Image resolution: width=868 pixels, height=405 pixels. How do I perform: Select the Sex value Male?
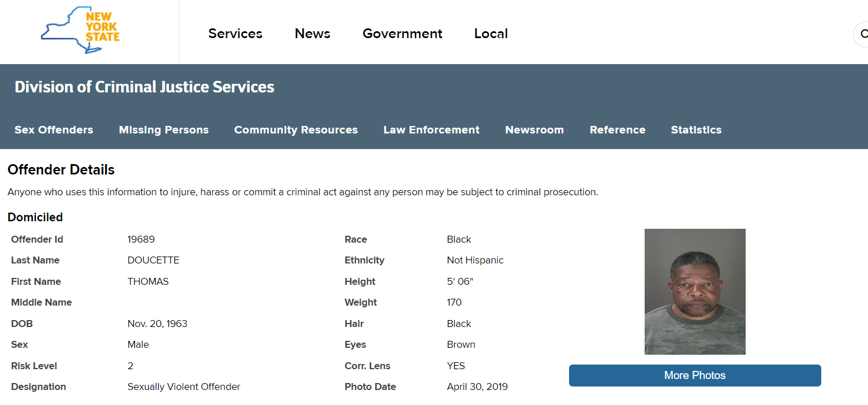click(x=139, y=344)
